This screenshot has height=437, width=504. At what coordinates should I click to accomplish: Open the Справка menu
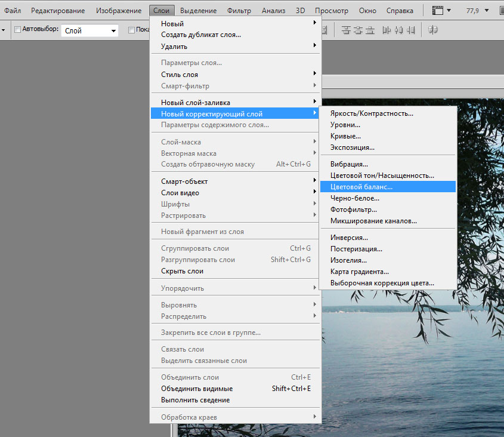(x=400, y=11)
